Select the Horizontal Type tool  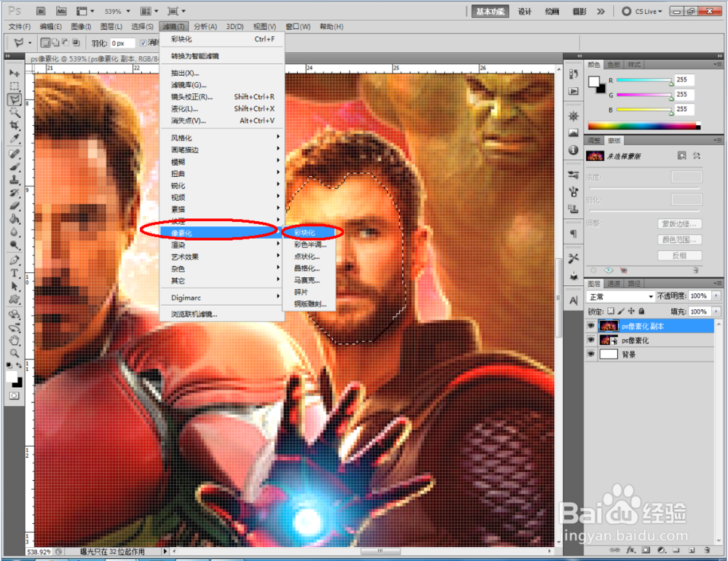point(14,274)
